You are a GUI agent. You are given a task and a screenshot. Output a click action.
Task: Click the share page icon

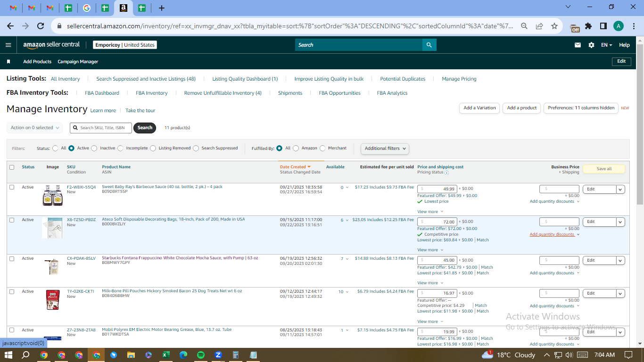click(539, 26)
